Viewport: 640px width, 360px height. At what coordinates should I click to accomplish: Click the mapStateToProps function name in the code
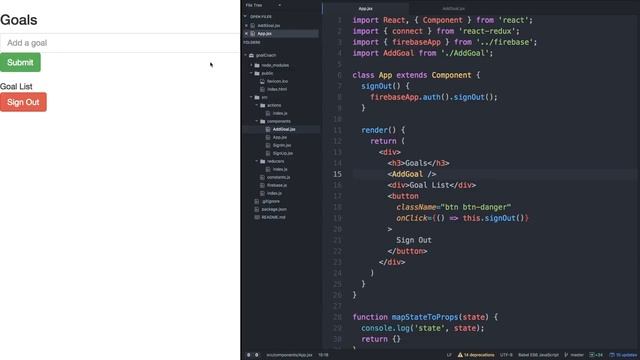pos(425,317)
